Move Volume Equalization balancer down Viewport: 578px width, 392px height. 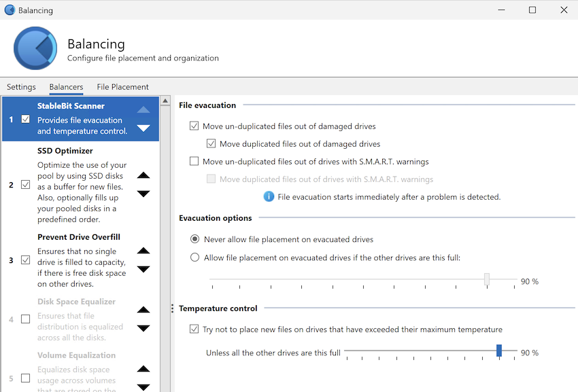143,387
